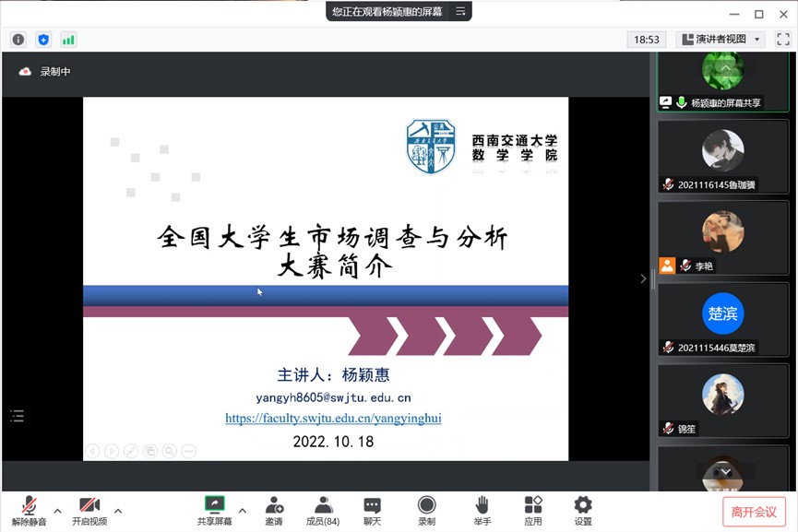This screenshot has height=532, width=798.
Task: Click the red 离开会议 button
Action: tap(754, 512)
